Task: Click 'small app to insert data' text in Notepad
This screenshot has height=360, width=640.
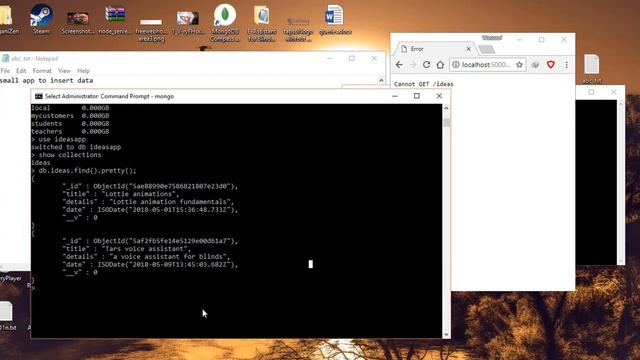Action: [x=47, y=80]
